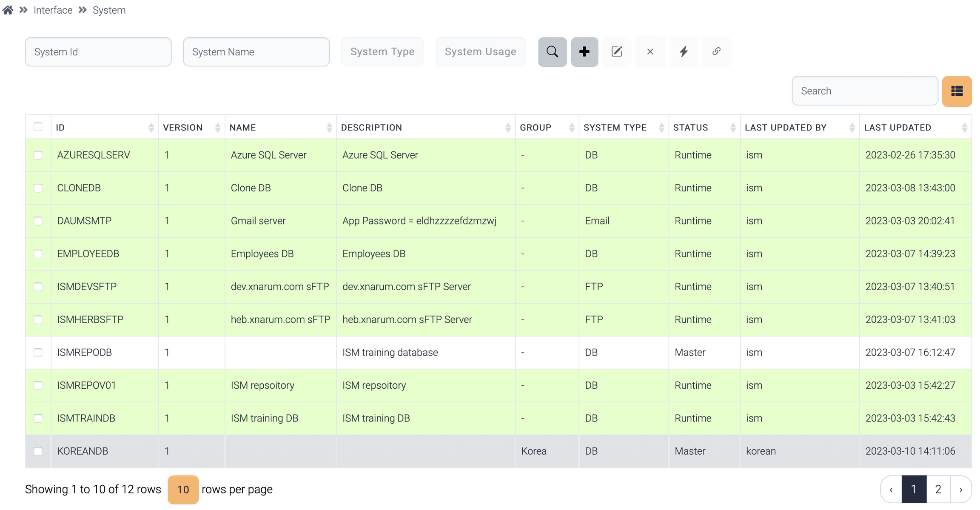
Task: Click next page arrow in pagination
Action: point(961,490)
